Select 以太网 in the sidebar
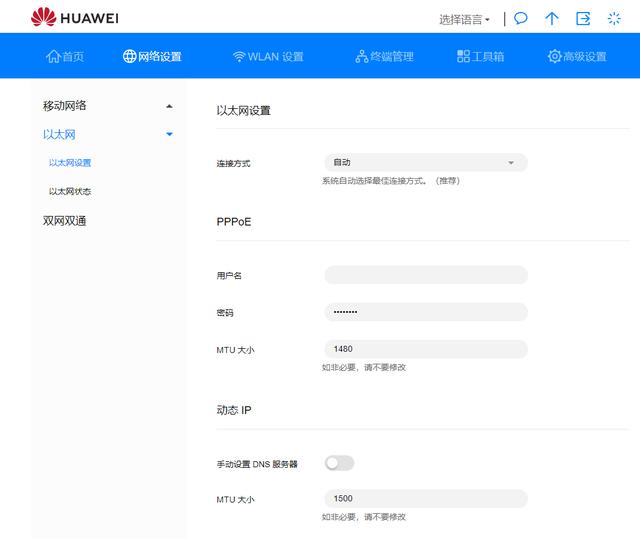This screenshot has width=640, height=539. point(59,134)
